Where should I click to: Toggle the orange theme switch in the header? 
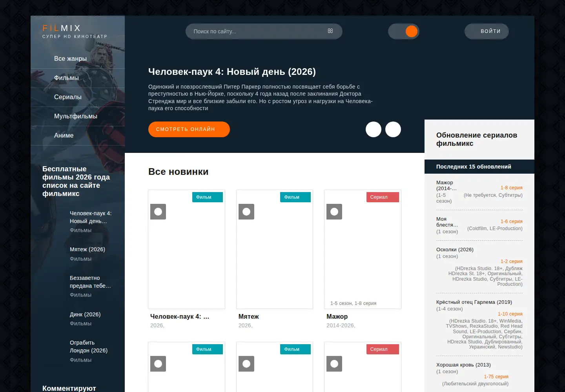(x=404, y=31)
